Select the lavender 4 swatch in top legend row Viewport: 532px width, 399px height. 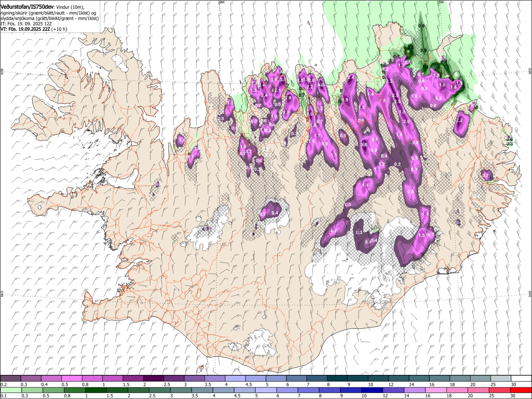(x=235, y=379)
